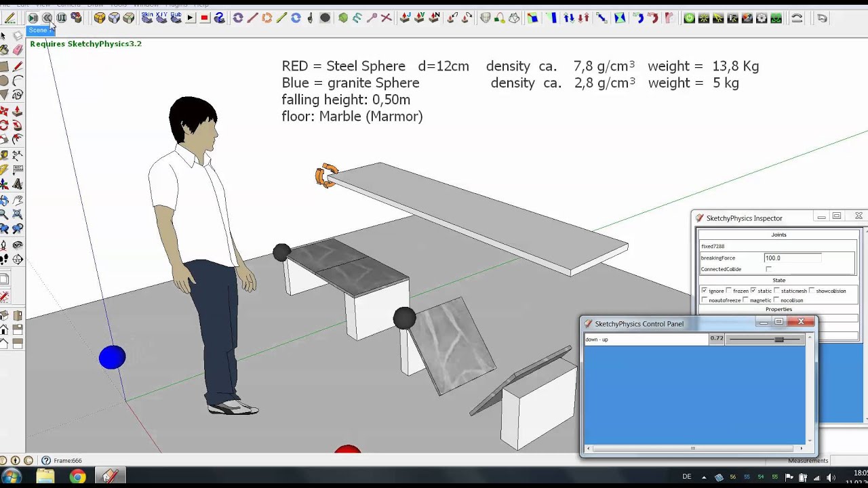868x488 pixels.
Task: Click the down - up slider handle
Action: pyautogui.click(x=779, y=339)
